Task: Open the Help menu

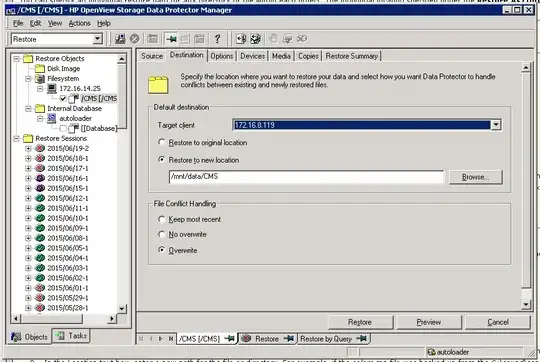Action: click(103, 23)
